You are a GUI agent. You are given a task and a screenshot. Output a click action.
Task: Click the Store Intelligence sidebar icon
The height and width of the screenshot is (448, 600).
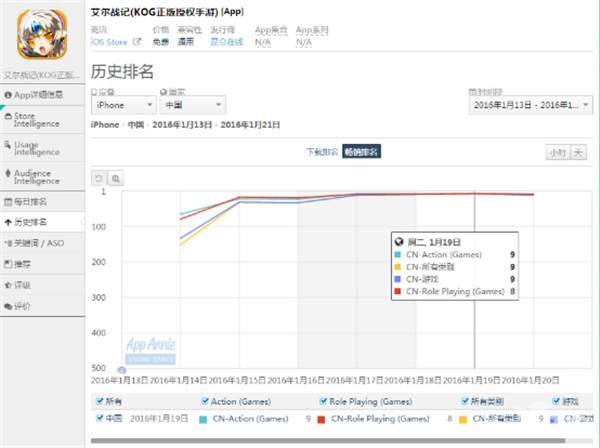(x=8, y=116)
